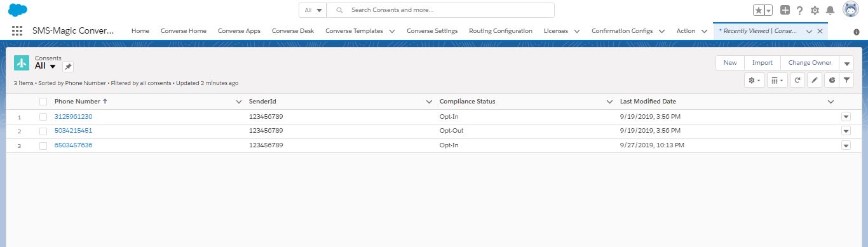
Task: Click the Favorites star icon
Action: 759,10
